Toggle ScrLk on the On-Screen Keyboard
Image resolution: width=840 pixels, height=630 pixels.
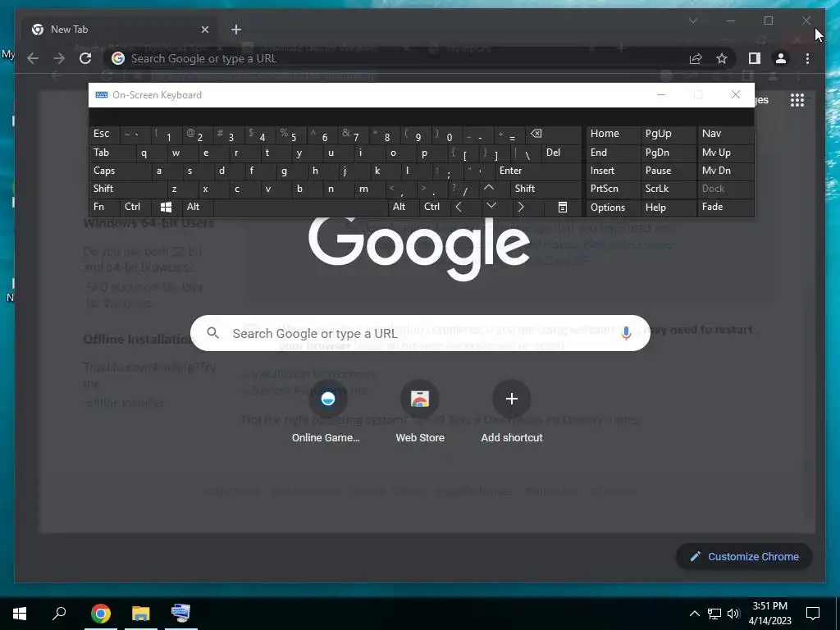[x=668, y=189]
